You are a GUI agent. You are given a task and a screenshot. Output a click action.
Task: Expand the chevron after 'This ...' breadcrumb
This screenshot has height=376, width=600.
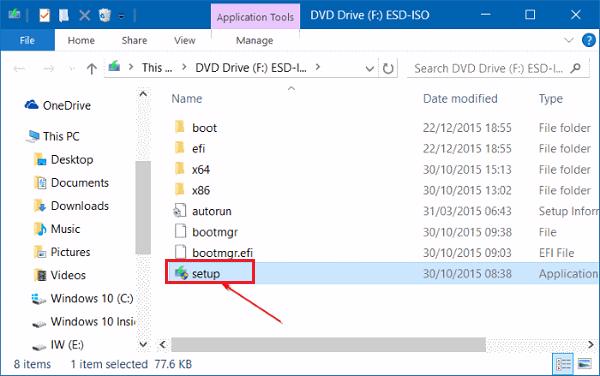pyautogui.click(x=184, y=67)
